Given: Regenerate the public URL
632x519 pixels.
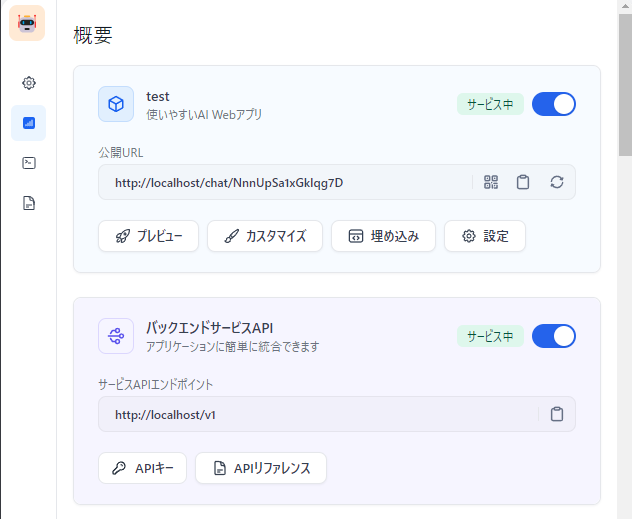Looking at the screenshot, I should [557, 182].
